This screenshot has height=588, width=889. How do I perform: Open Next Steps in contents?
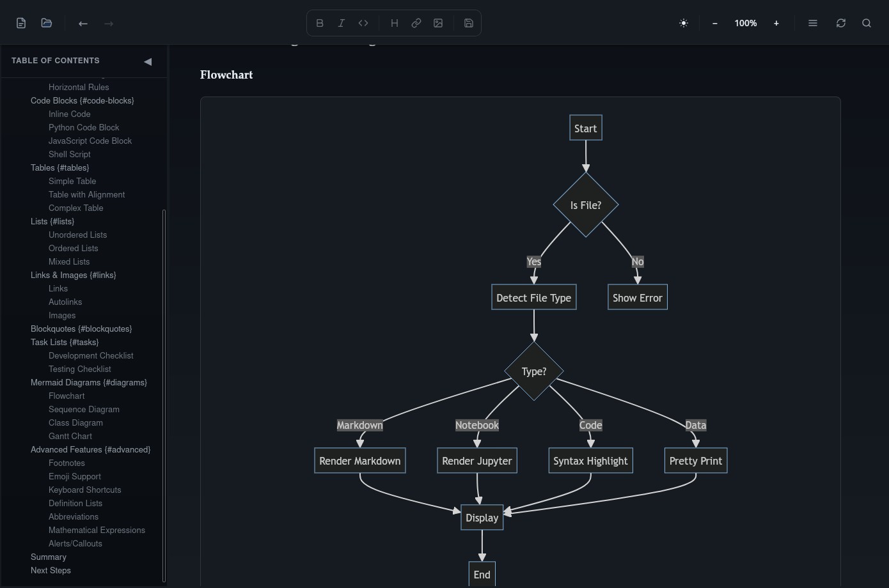[x=51, y=570]
